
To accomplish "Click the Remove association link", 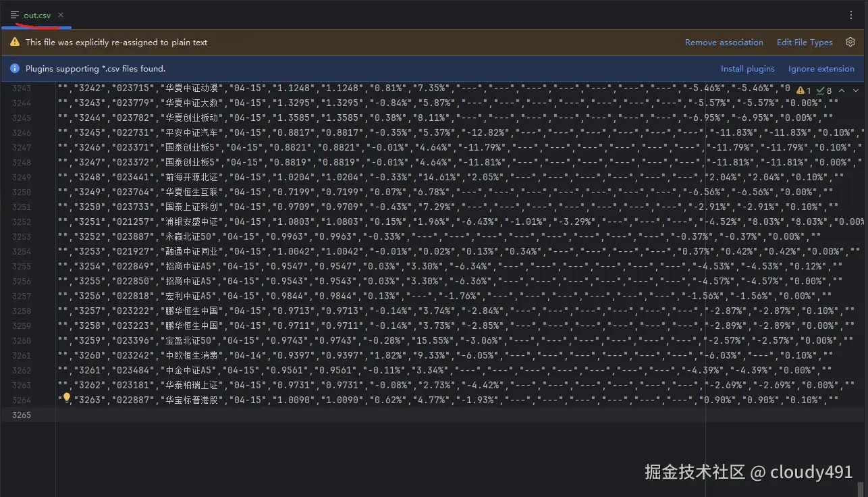I will (724, 42).
